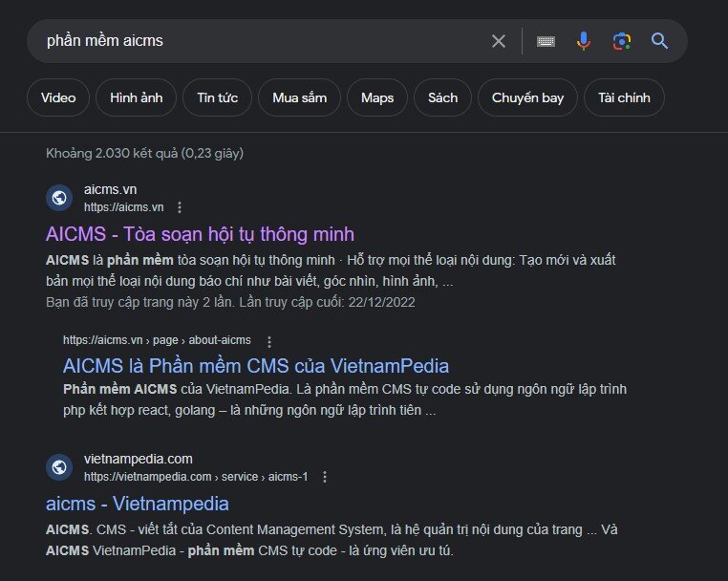This screenshot has width=728, height=581.
Task: Start voice search with the microphone icon
Action: click(584, 41)
